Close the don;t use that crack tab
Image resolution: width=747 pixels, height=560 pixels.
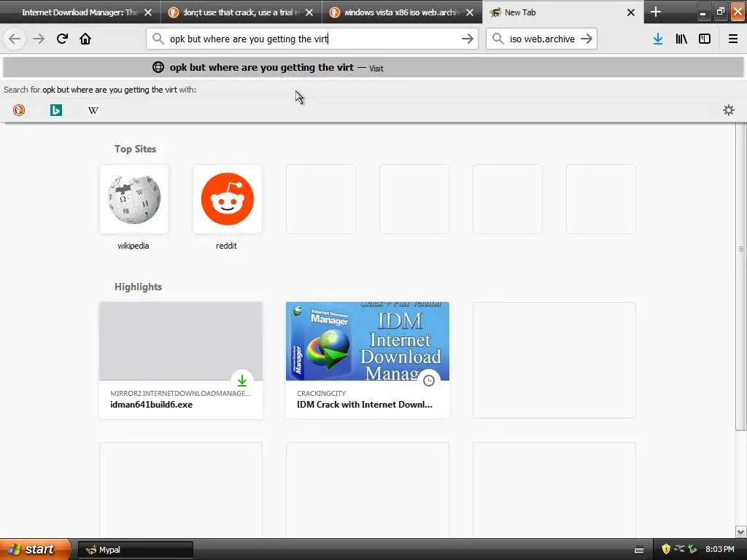[309, 12]
